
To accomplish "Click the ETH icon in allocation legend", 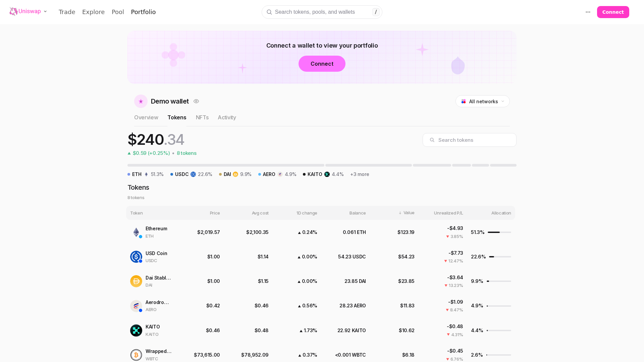I will coord(146,174).
